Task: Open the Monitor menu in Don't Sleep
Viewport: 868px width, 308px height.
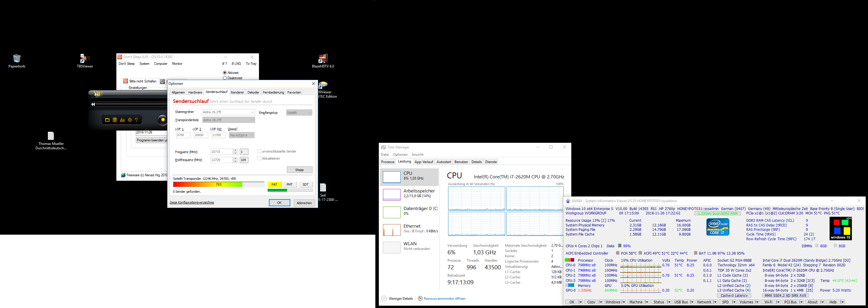Action: 177,64
